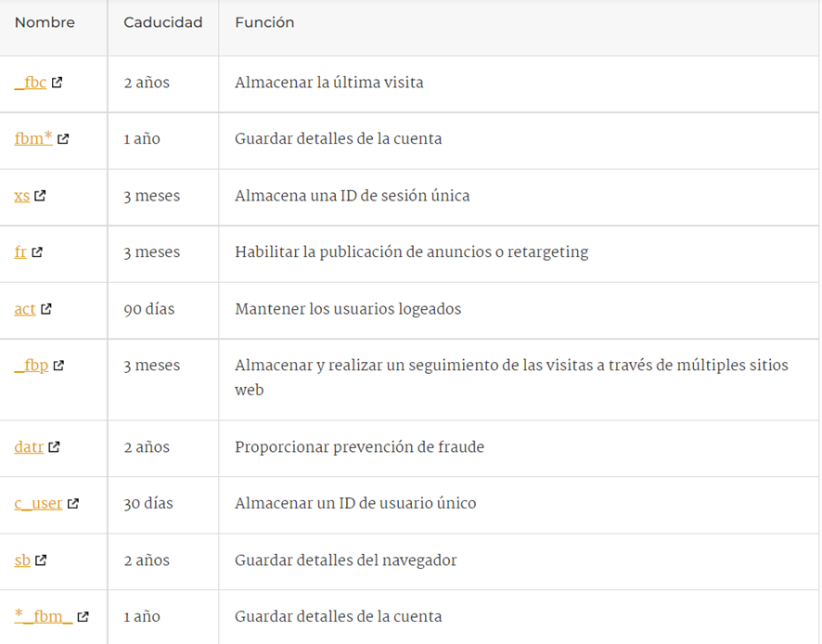Click external-link icon beside _fbp
Screen dimensions: 822x644
58,366
